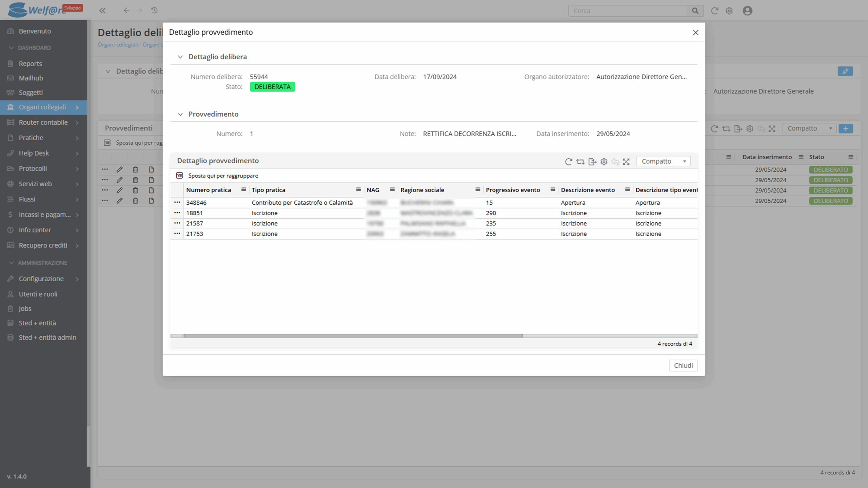
Task: Open Recupero crediti in sidebar
Action: click(x=43, y=245)
